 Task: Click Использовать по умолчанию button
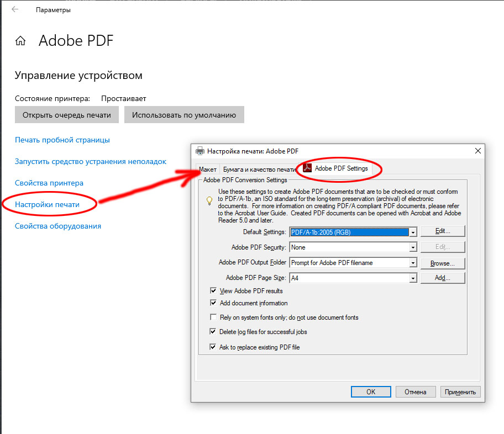[x=184, y=115]
